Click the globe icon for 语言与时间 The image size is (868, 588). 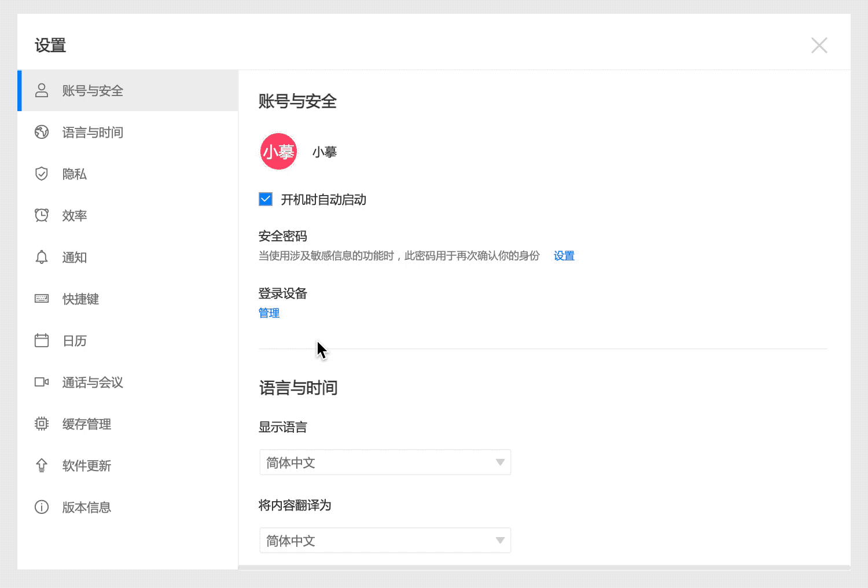tap(42, 132)
